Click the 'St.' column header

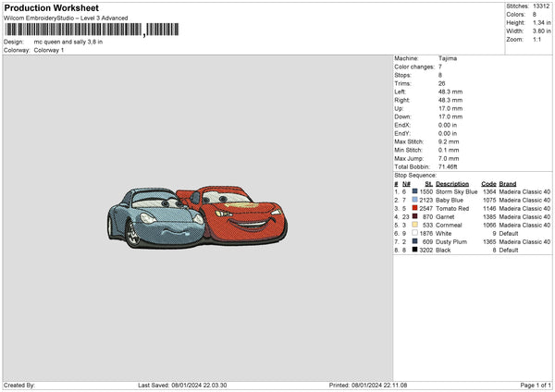coord(428,184)
